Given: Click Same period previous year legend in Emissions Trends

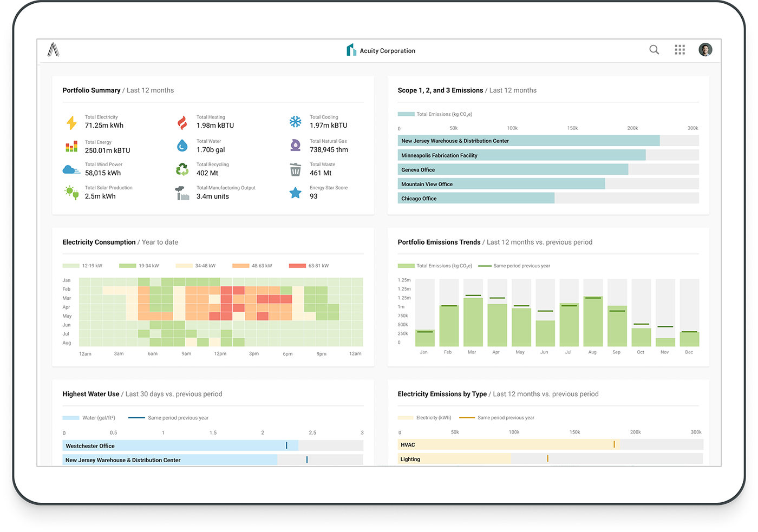Looking at the screenshot, I should 514,266.
